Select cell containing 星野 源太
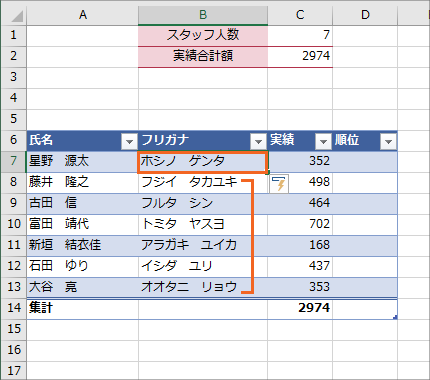Image resolution: width=430 pixels, height=380 pixels. tap(83, 162)
